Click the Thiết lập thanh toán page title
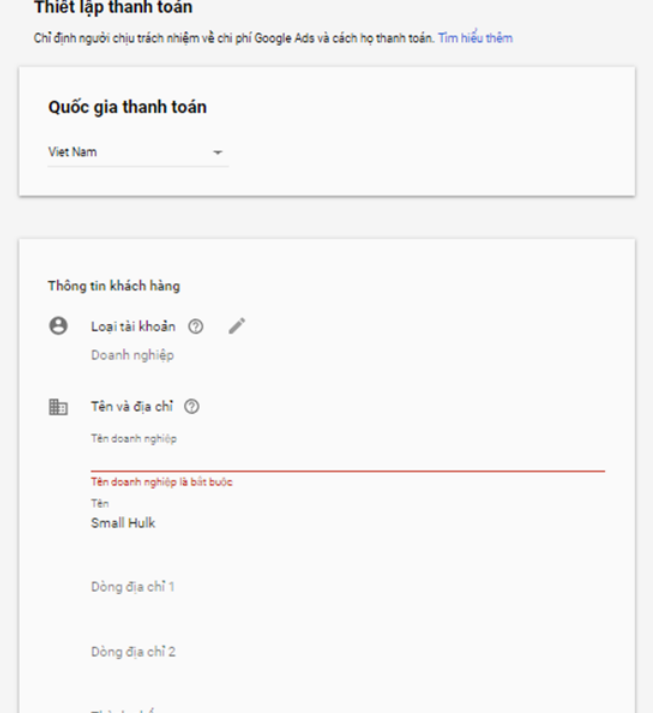Viewport: 653px width, 713px height. (113, 7)
